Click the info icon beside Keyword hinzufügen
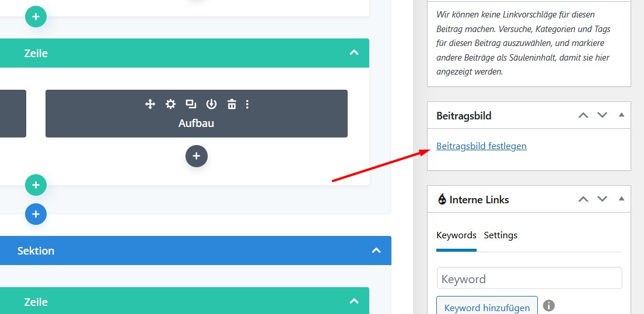Screen dimensions: 644x314 548,306
